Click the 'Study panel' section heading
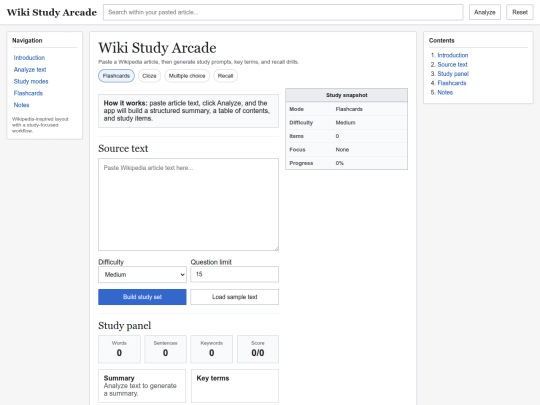The image size is (540, 405). coord(125,326)
